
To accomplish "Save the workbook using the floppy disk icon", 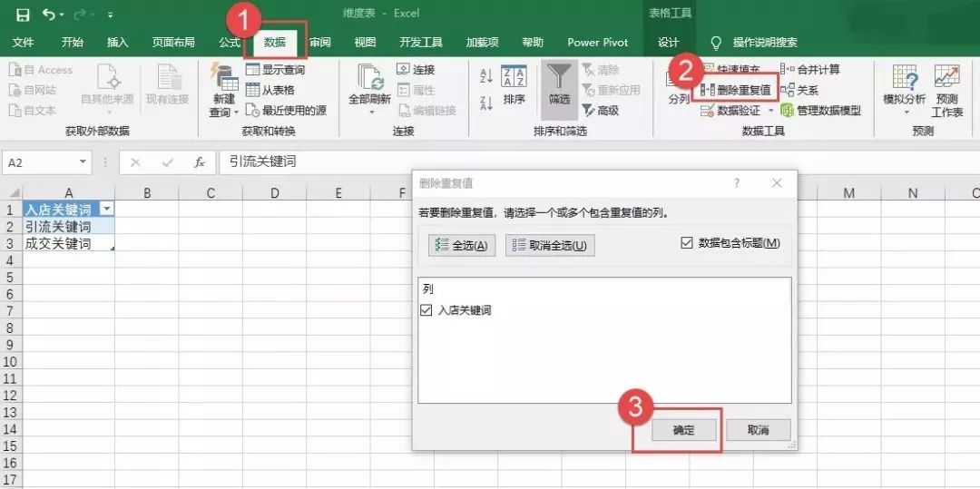I will (x=23, y=14).
